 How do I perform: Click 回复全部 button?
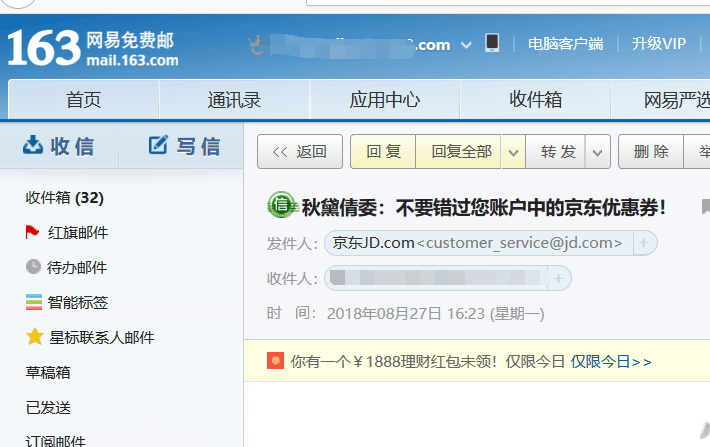coord(458,151)
